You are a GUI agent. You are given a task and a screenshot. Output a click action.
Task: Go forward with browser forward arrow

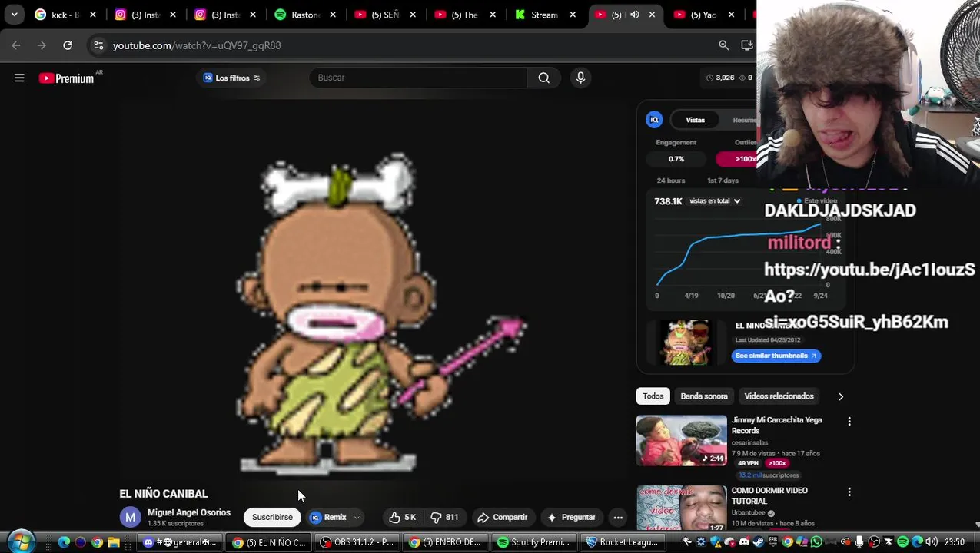point(42,45)
